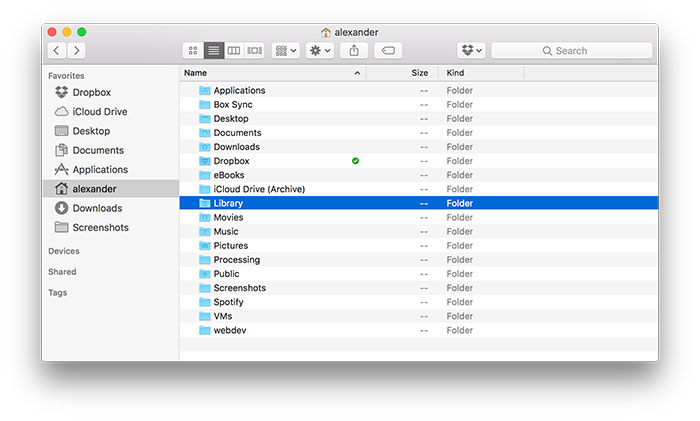Select Downloads in the sidebar Favorites
Viewport: 700px width, 421px height.
pyautogui.click(x=111, y=208)
